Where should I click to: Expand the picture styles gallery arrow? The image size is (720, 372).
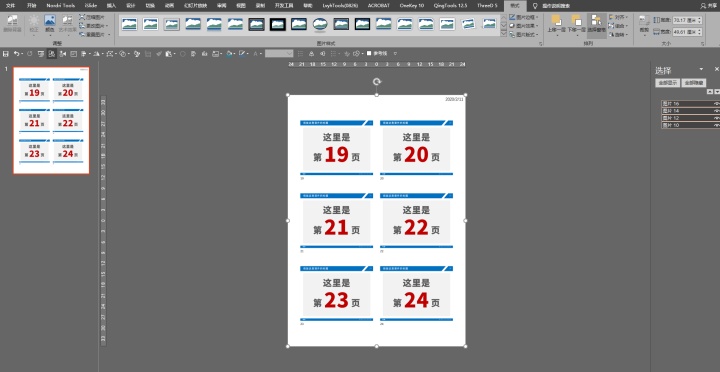504,34
